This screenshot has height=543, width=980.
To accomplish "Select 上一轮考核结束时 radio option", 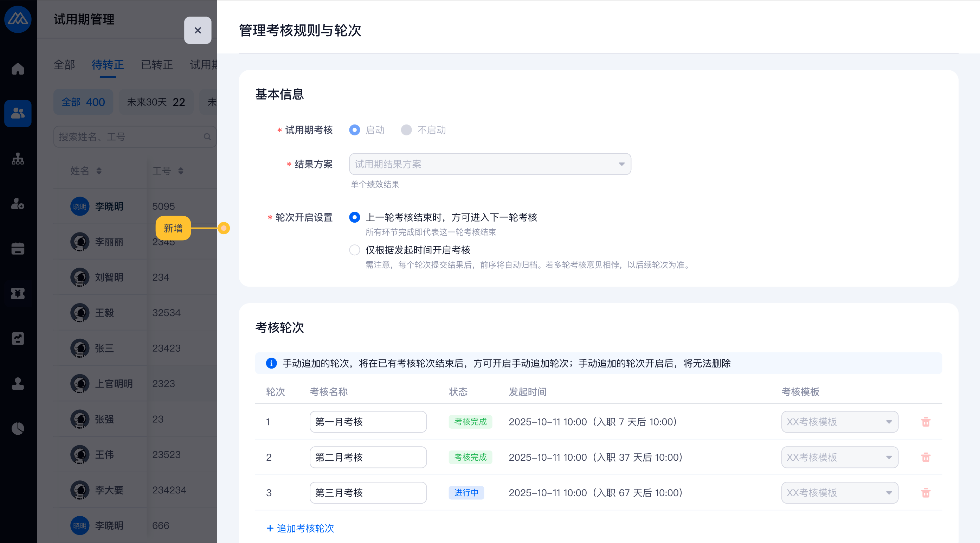I will click(355, 217).
